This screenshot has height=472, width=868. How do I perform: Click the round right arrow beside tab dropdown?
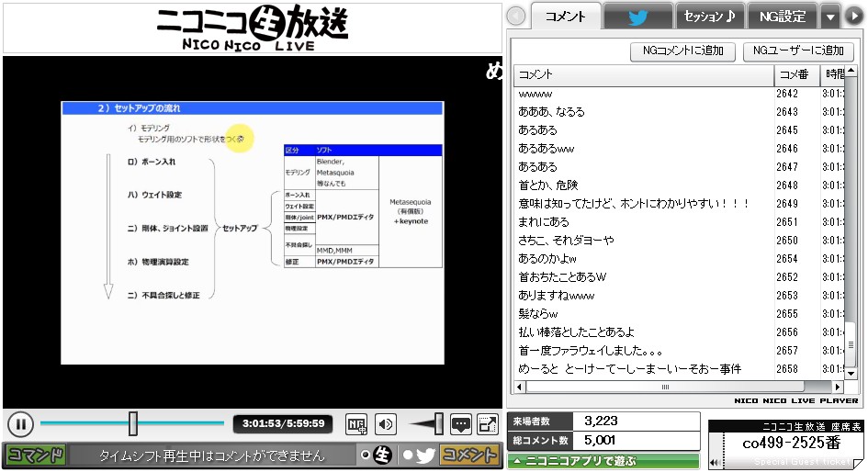tap(853, 16)
